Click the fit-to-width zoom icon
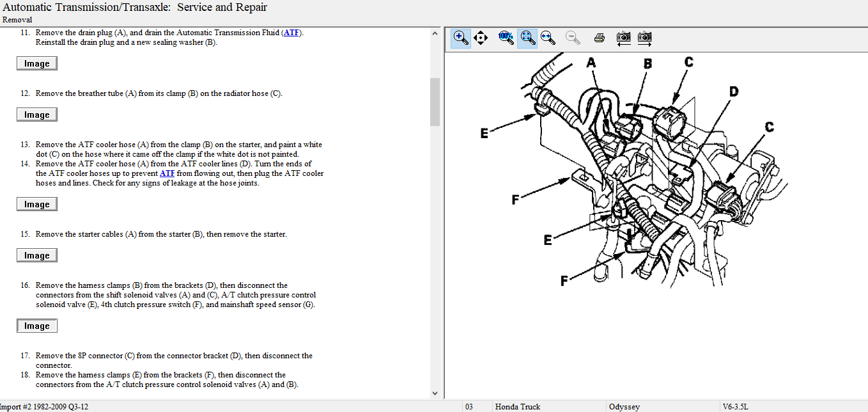Viewport: 868px width, 412px height. coord(548,38)
